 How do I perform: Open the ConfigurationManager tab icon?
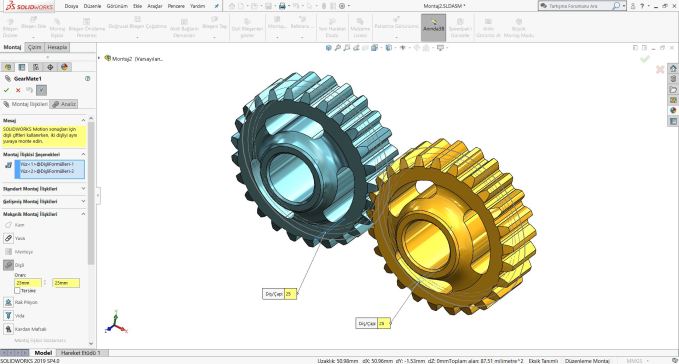coord(36,67)
